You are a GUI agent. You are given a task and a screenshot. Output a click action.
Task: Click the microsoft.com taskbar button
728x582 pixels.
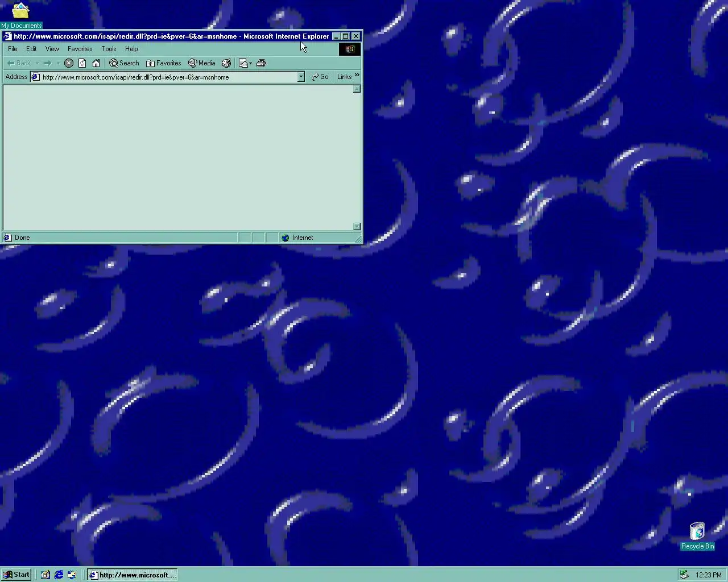[x=133, y=575]
